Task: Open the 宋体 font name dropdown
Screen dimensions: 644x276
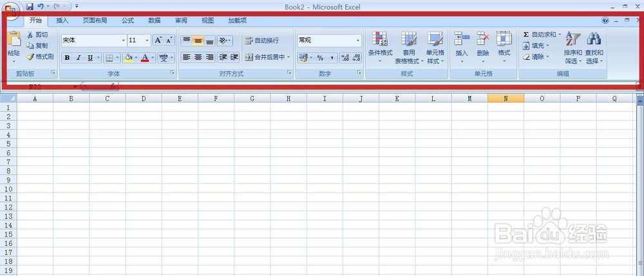Action: pos(123,40)
